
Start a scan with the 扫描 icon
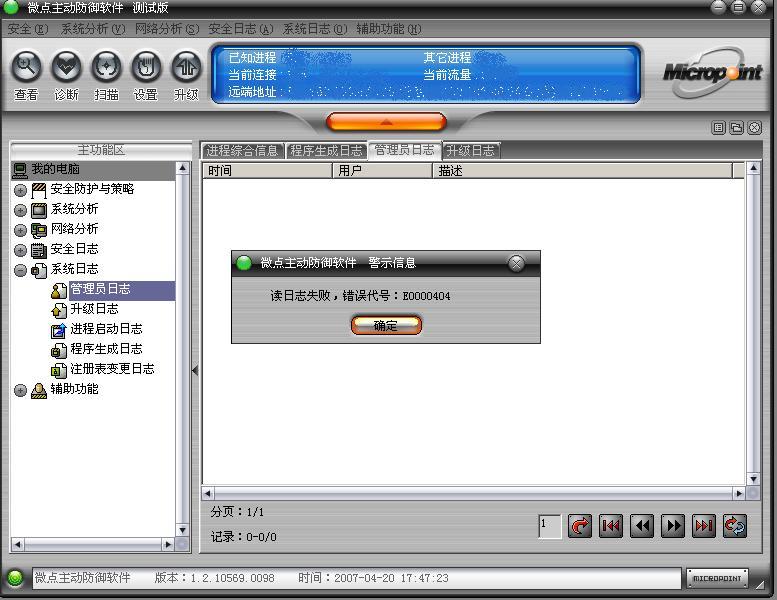click(x=106, y=66)
